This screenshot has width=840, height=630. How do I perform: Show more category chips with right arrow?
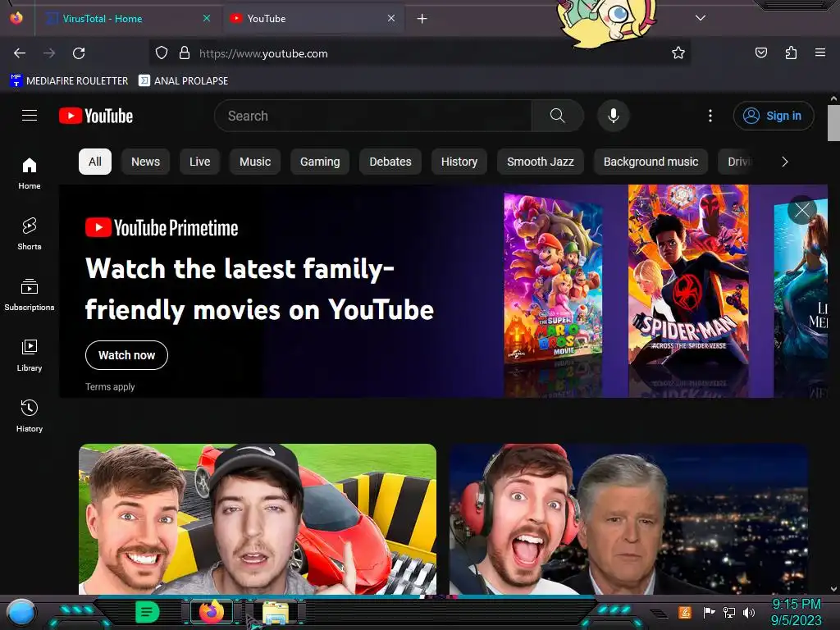[785, 162]
